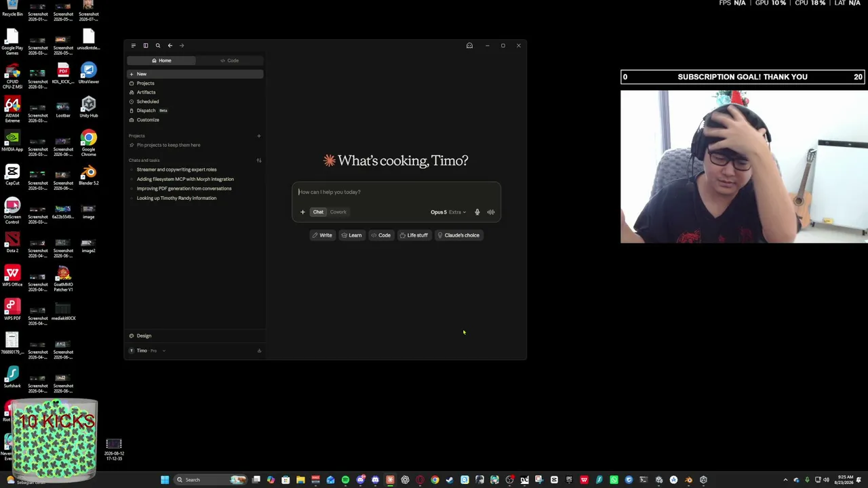Select the Lootbar desktop icon
The height and width of the screenshot is (488, 868).
pyautogui.click(x=63, y=107)
